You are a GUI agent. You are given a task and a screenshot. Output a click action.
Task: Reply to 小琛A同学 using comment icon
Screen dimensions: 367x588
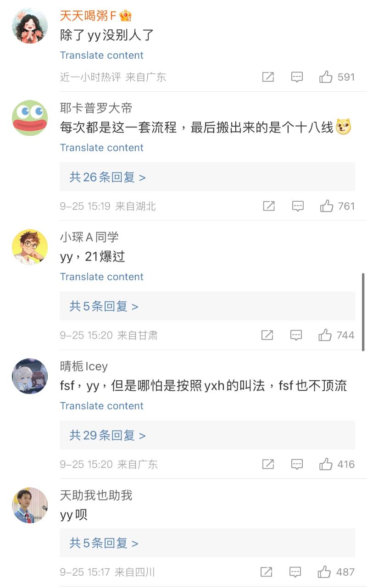296,335
